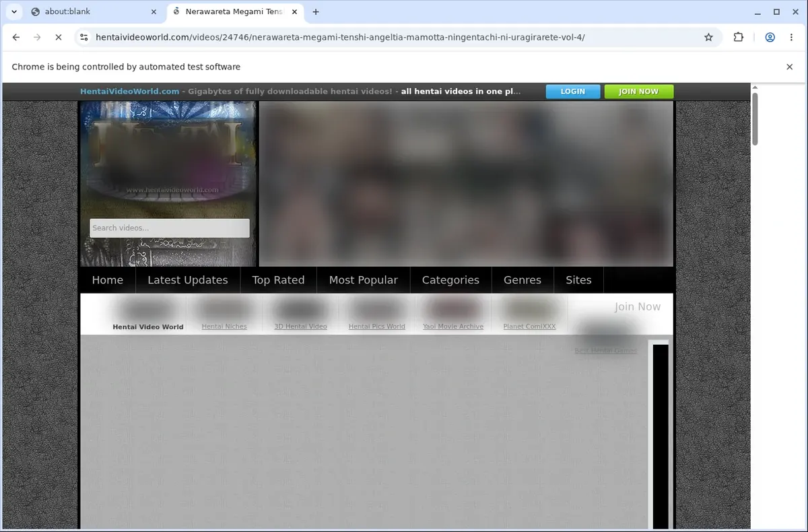Open the Sites menu item

point(578,280)
